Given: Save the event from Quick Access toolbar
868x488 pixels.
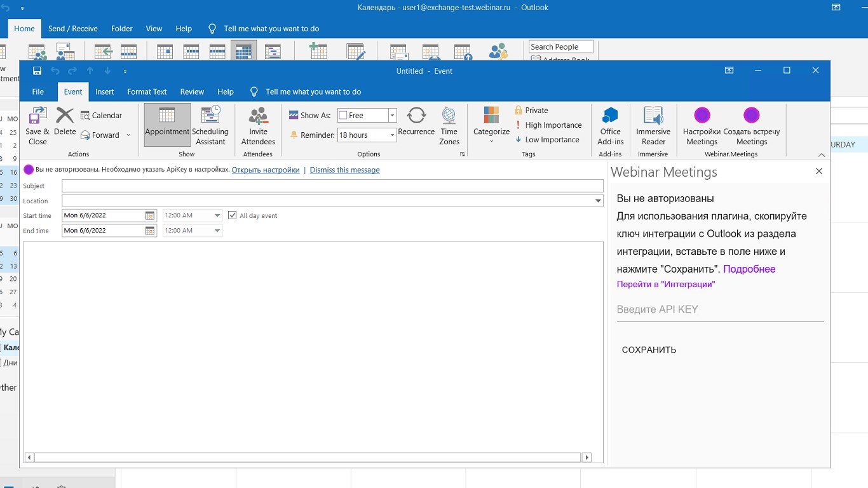Looking at the screenshot, I should coord(37,71).
